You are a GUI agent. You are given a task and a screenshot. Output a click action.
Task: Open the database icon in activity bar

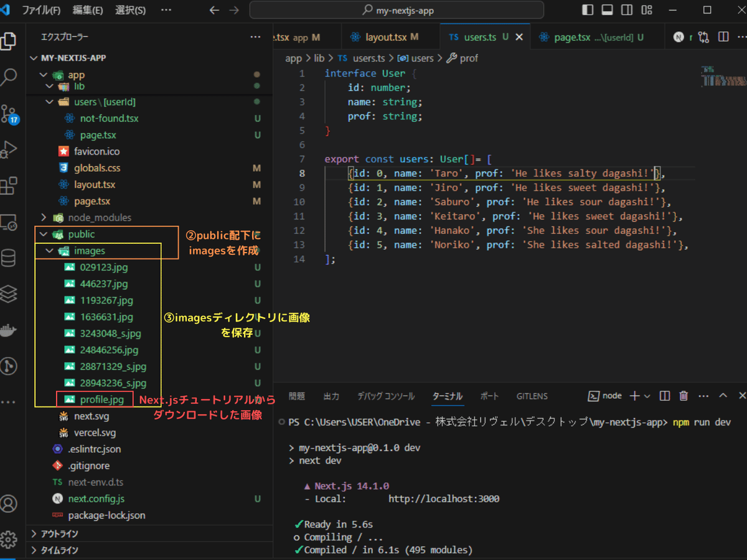[9, 258]
